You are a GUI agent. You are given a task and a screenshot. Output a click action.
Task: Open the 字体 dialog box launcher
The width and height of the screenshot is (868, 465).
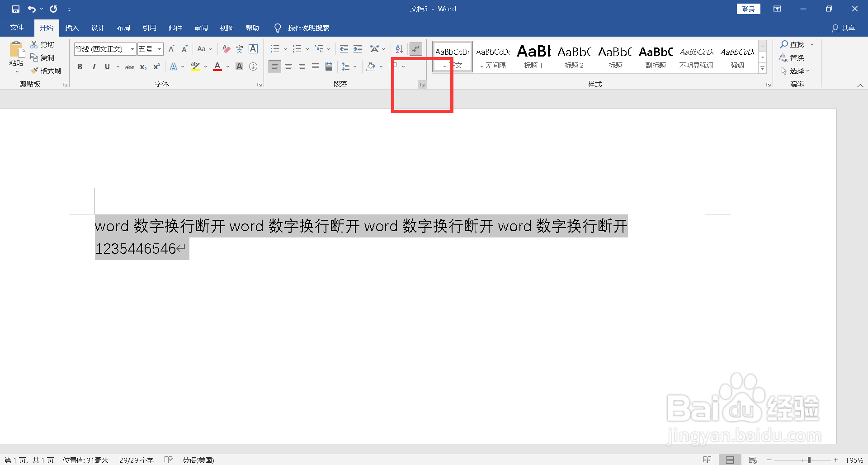tap(259, 84)
